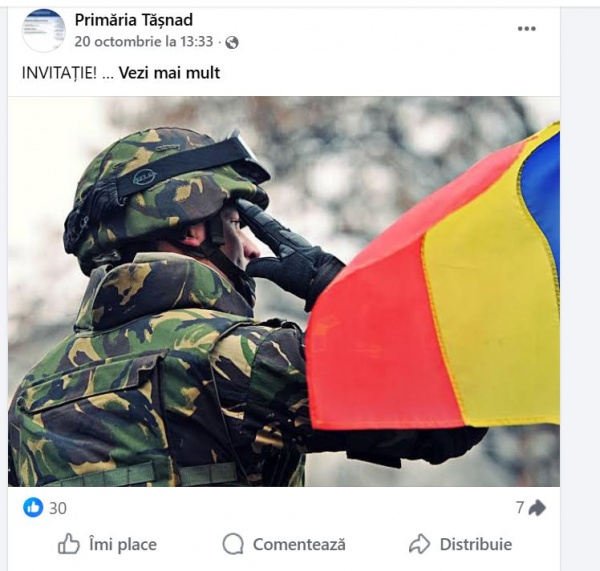Open the saluting soldier photo
This screenshot has width=600, height=571.
(x=284, y=291)
